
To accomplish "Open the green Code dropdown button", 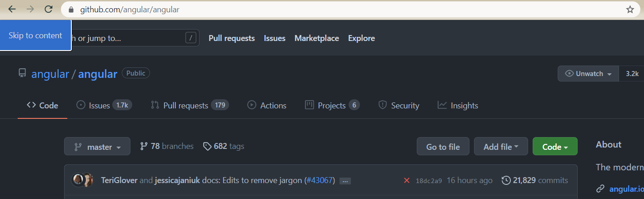I will pyautogui.click(x=555, y=147).
